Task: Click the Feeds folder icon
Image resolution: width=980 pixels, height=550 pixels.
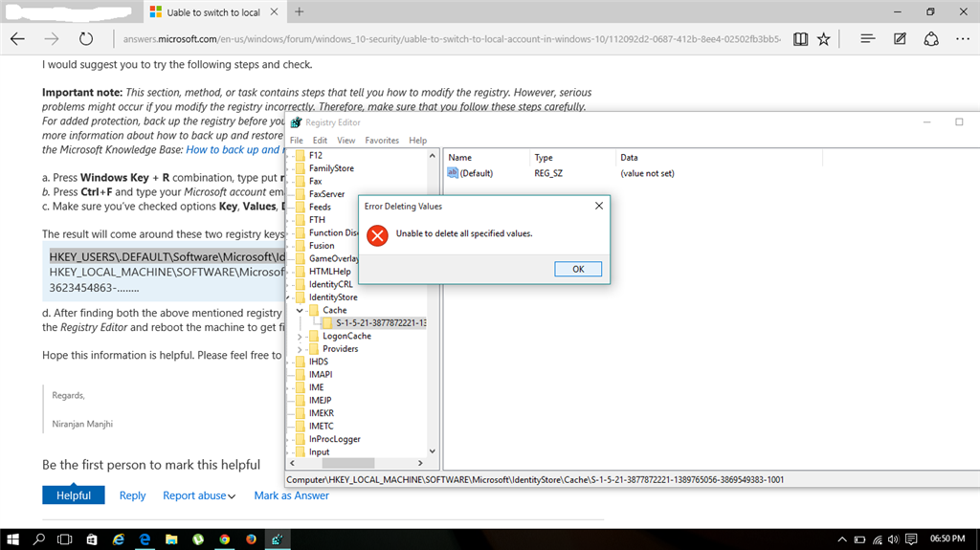Action: point(301,207)
